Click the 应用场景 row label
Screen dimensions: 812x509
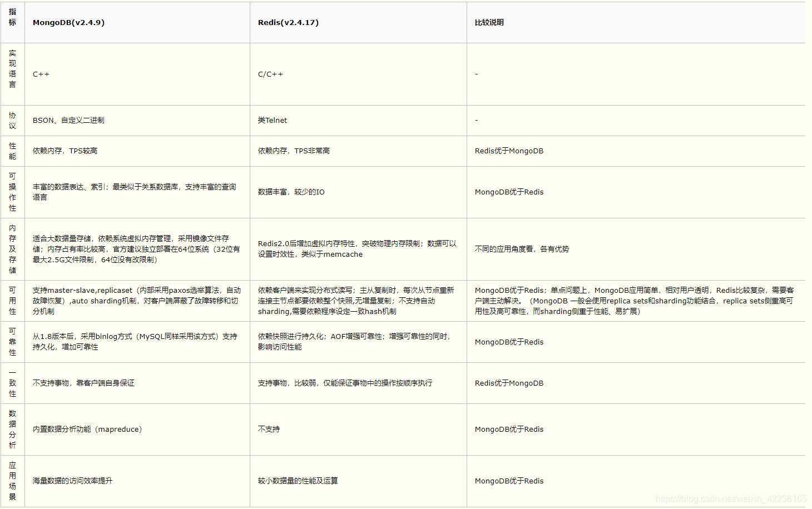(12, 481)
